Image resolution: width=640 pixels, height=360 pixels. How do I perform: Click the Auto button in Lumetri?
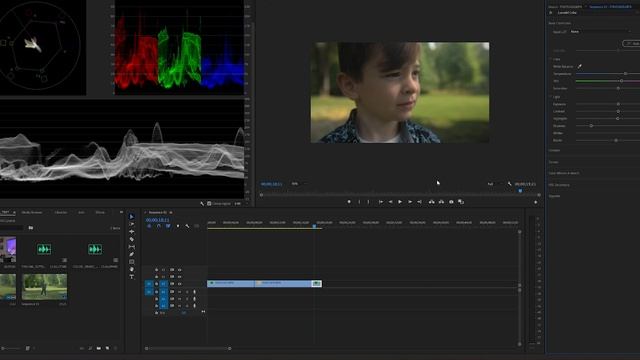[x=632, y=43]
